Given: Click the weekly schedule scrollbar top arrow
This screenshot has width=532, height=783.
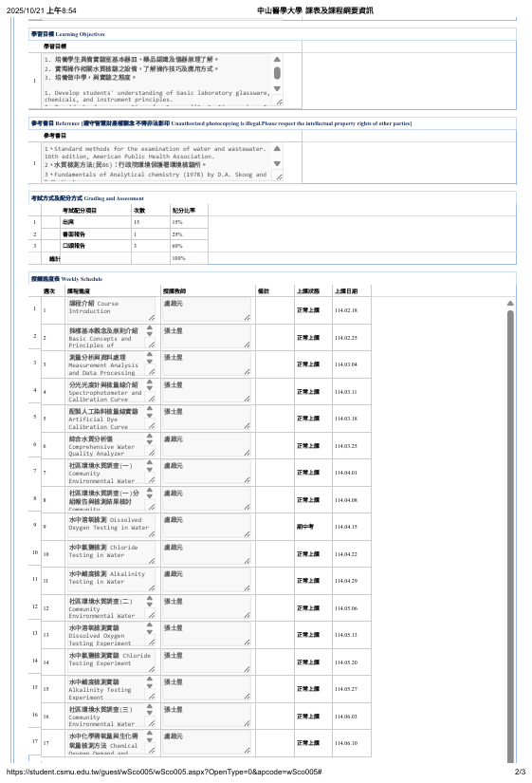Looking at the screenshot, I should (510, 303).
